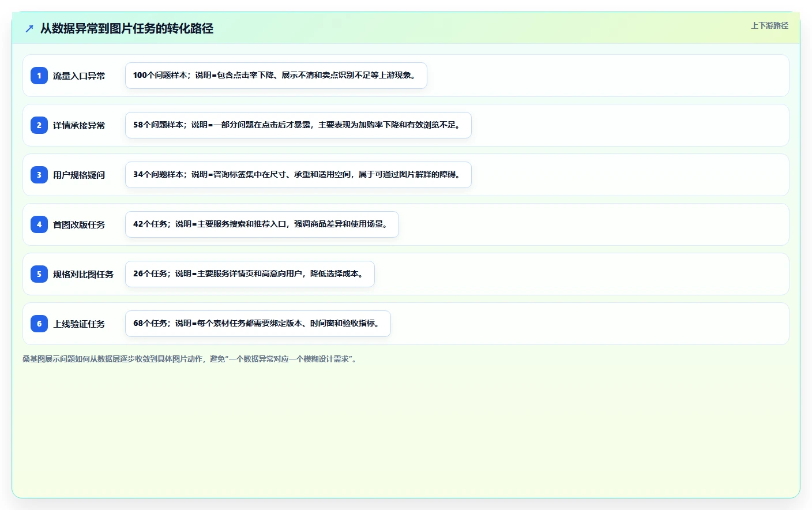
Task: Select the 用户规格疑问 label
Action: [x=79, y=175]
